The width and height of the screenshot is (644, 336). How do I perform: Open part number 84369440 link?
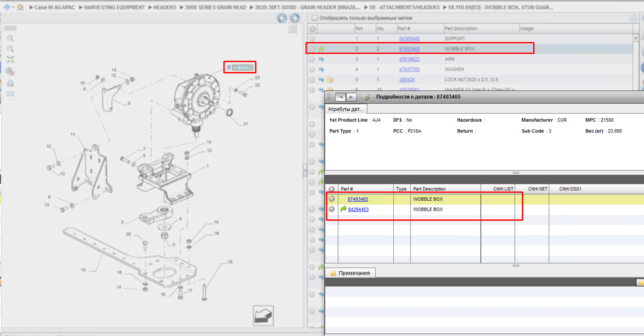coord(409,39)
